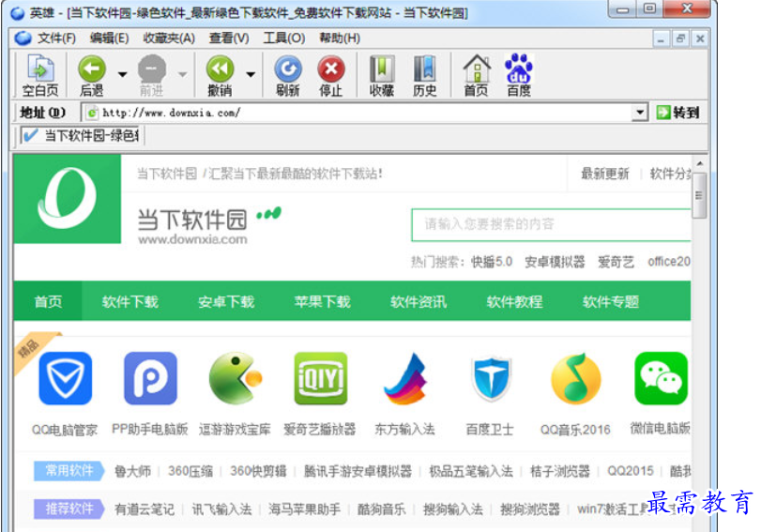Open 软件专题 nav item
761x532 pixels.
[611, 301]
